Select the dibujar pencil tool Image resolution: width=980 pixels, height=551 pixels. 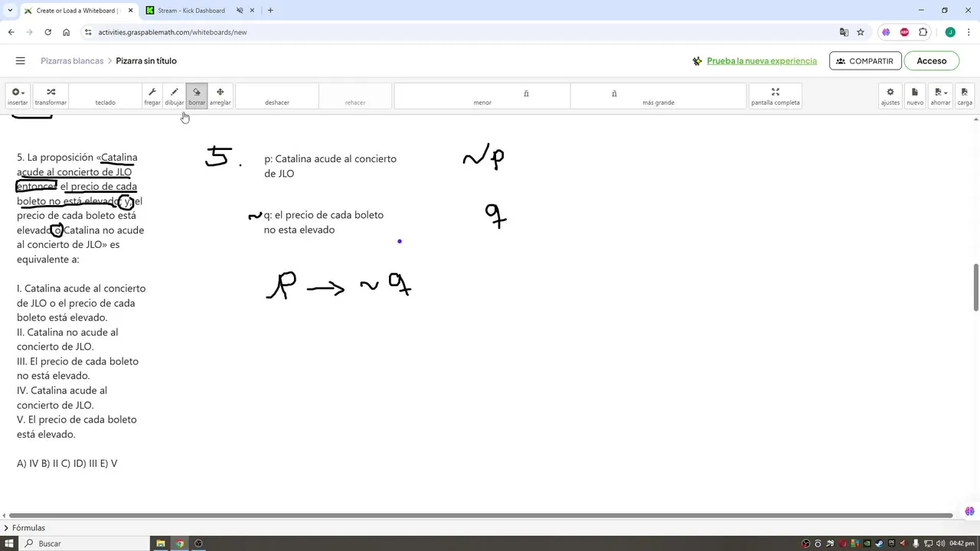click(175, 96)
